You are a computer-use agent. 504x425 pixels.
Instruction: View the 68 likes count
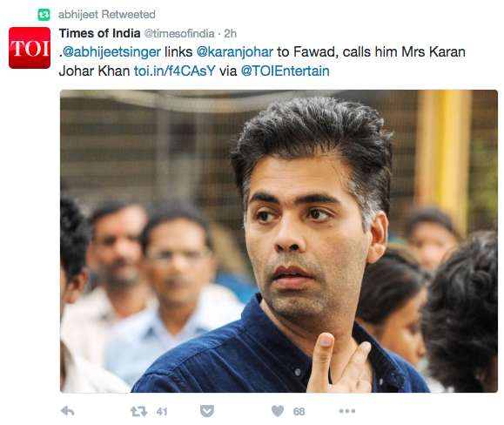pos(299,411)
